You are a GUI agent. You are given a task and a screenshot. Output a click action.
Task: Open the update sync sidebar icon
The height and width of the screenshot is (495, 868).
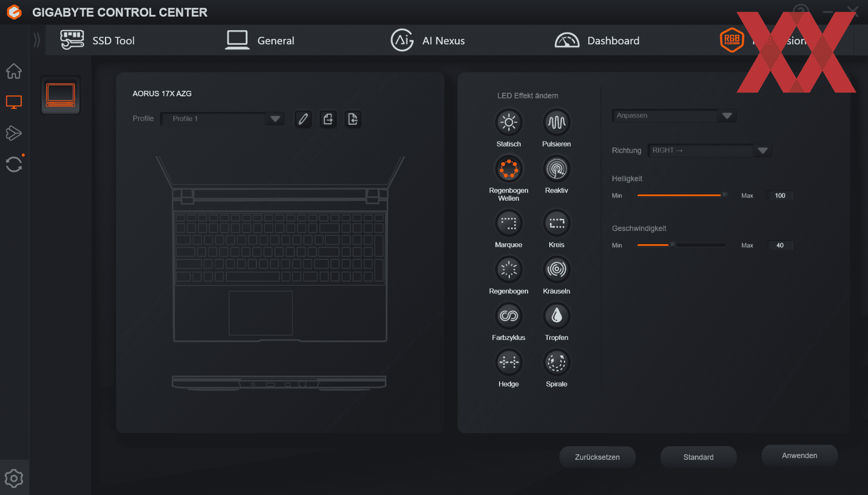(14, 164)
